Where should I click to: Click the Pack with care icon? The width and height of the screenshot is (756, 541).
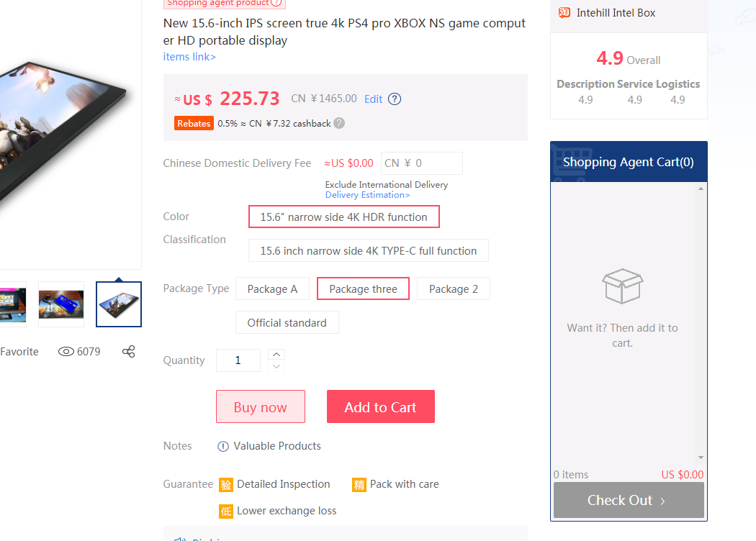click(x=359, y=485)
